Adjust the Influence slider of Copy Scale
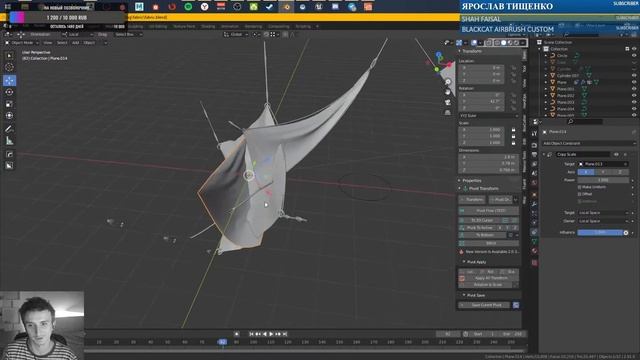 [x=600, y=233]
